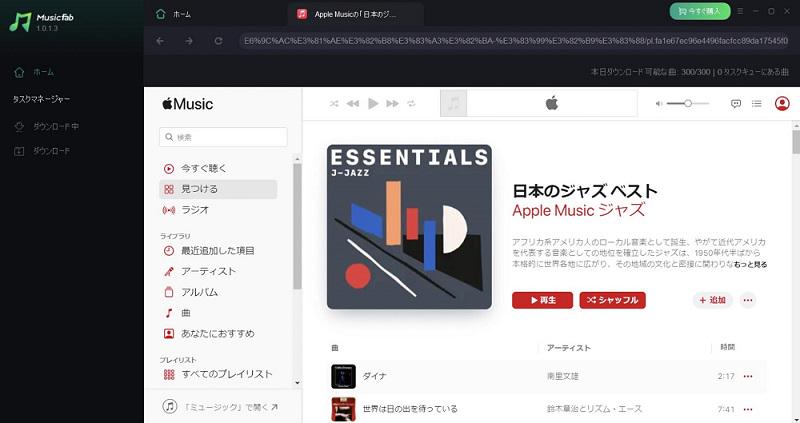Open artist 南里文雄
The width and height of the screenshot is (800, 423).
pos(563,376)
